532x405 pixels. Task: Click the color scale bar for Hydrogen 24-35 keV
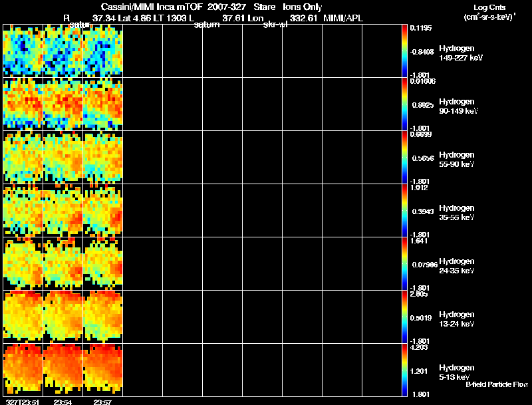[x=404, y=264]
